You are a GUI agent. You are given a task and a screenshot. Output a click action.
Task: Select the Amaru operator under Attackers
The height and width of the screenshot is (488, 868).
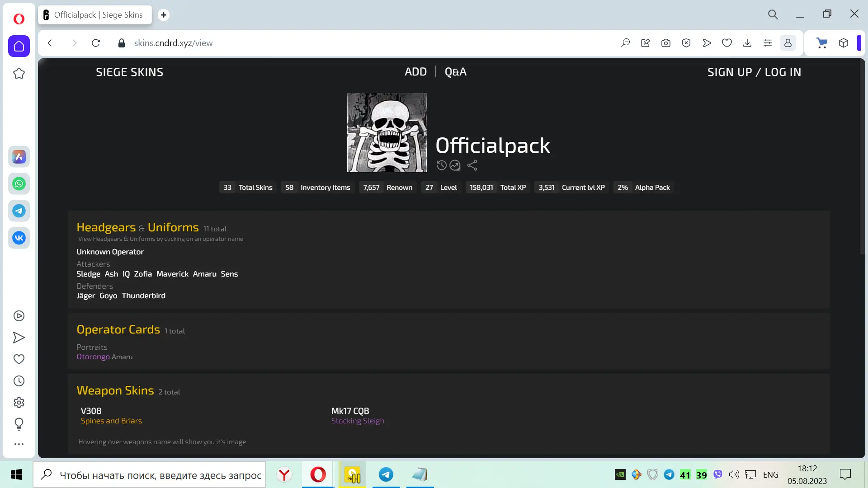(x=204, y=274)
